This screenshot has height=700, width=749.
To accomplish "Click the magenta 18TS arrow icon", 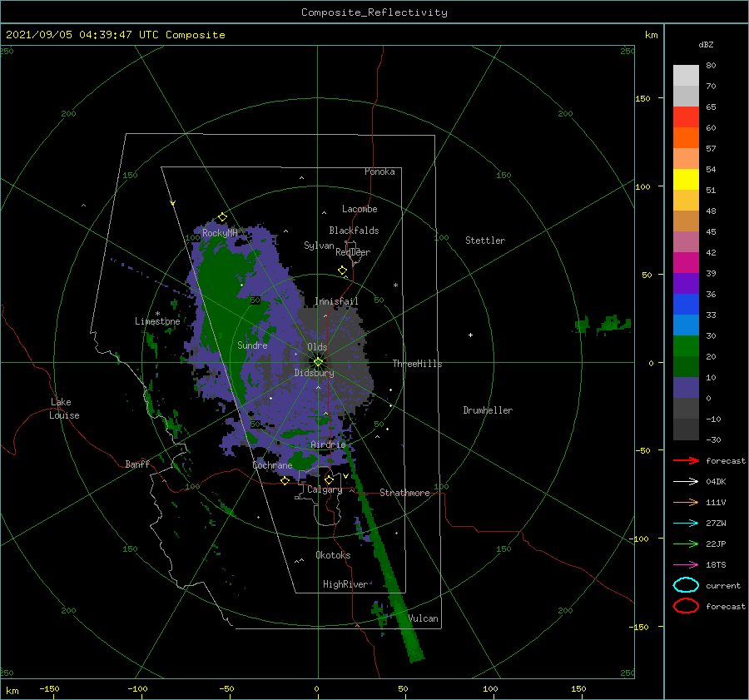I will 686,564.
